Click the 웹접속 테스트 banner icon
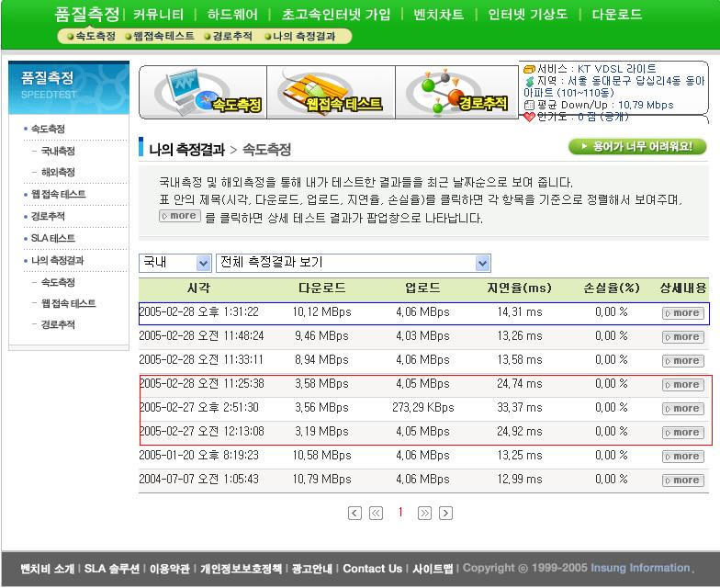Screen dimensions: 720x588 tap(331, 92)
